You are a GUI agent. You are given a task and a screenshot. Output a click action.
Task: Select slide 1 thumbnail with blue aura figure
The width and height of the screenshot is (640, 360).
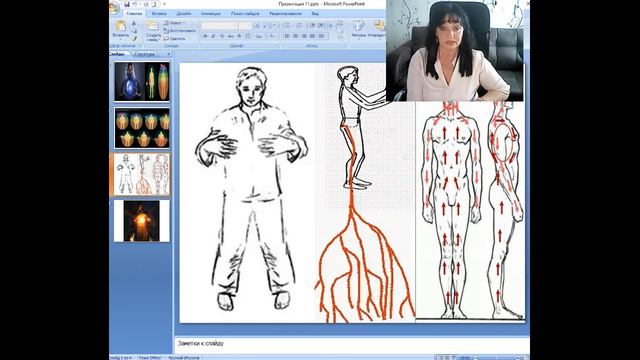pos(142,81)
